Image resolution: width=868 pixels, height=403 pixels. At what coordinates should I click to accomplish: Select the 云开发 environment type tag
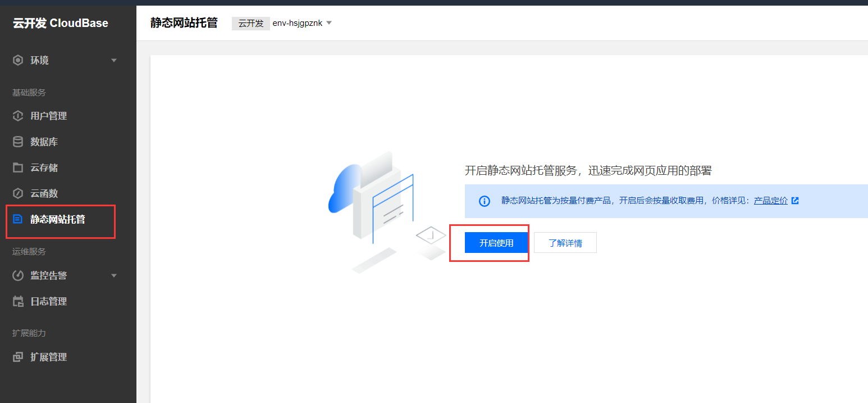pyautogui.click(x=250, y=23)
